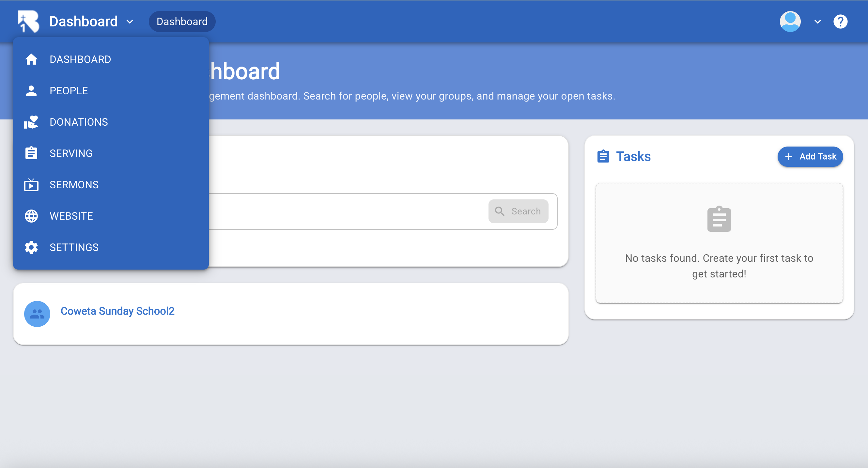Select PEOPLE from the navigation menu

click(69, 91)
